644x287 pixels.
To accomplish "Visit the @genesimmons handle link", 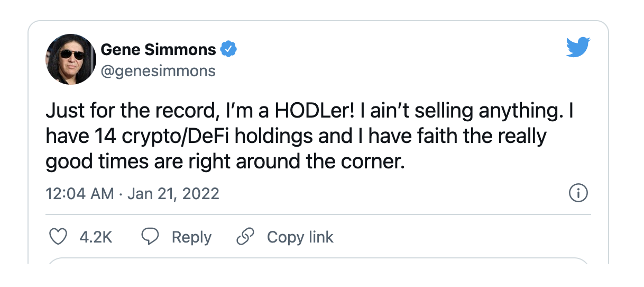I will (158, 71).
